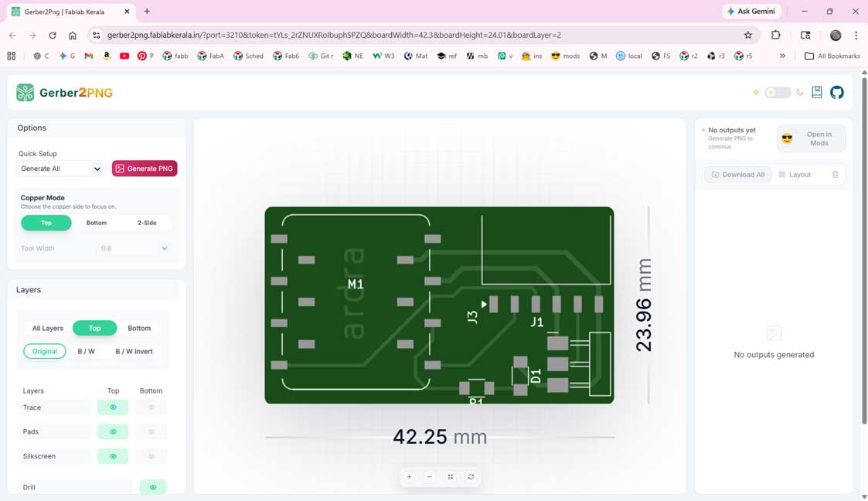Open the Generate All quick setup dropdown

(60, 169)
